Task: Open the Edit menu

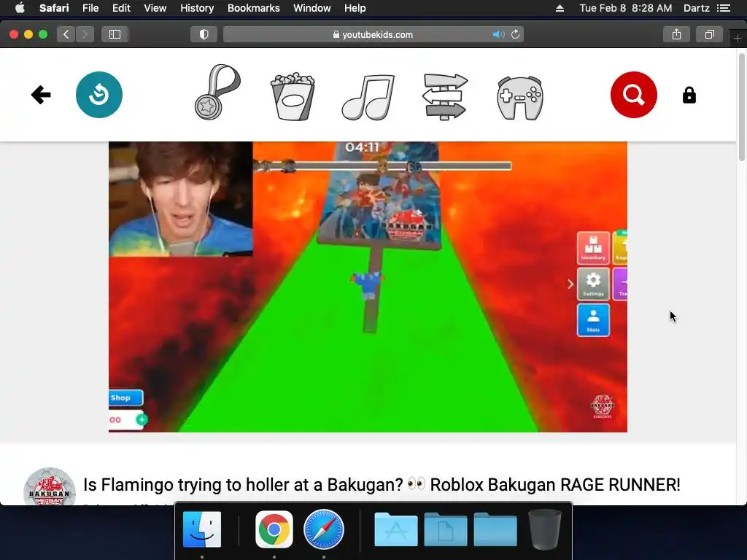Action: 121,8
